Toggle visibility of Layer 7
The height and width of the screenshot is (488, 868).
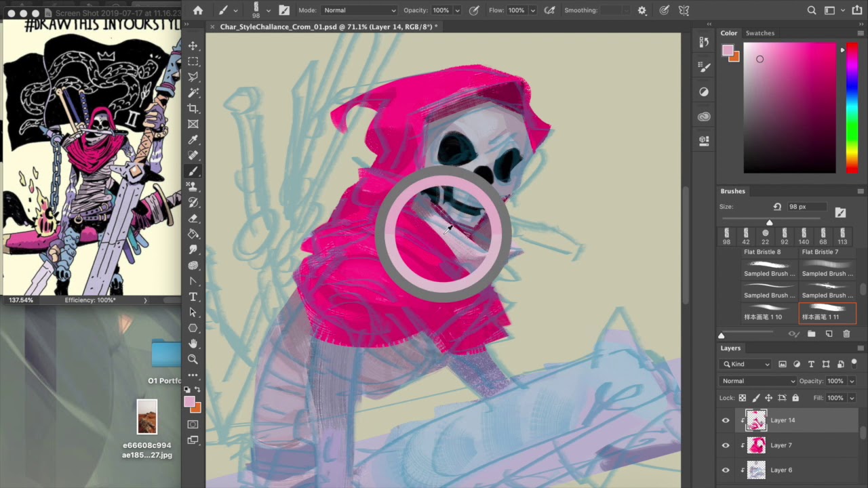click(726, 445)
